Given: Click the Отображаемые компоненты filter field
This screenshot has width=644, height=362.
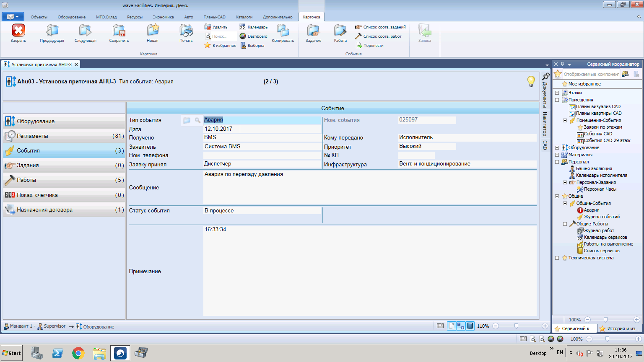Looking at the screenshot, I should click(591, 74).
